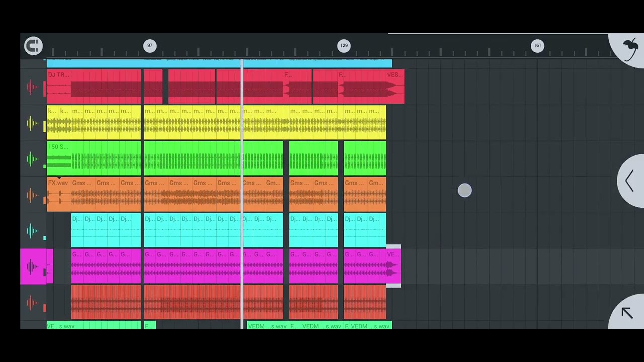
Task: Select the cyan audio track icon
Action: [x=33, y=231]
